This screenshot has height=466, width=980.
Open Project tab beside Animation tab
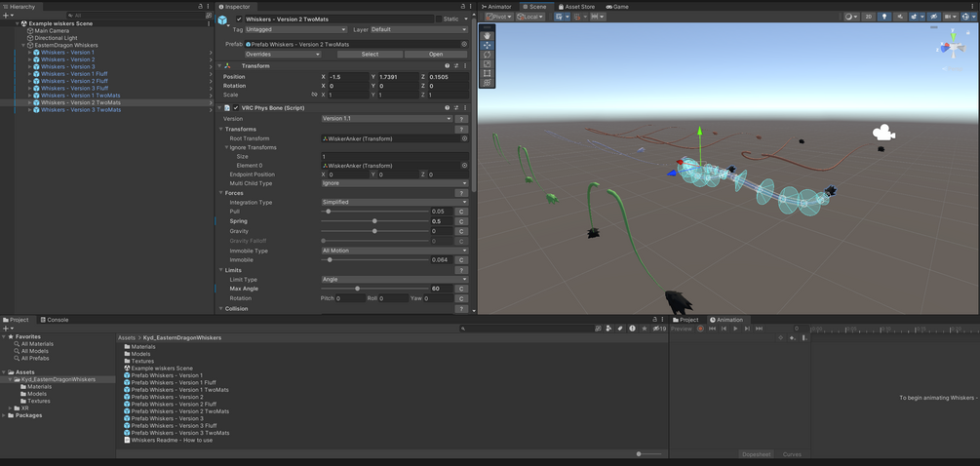686,320
